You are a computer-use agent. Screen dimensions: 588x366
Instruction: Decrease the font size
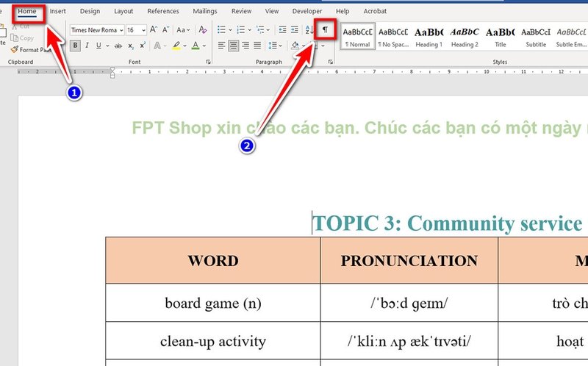pos(166,29)
